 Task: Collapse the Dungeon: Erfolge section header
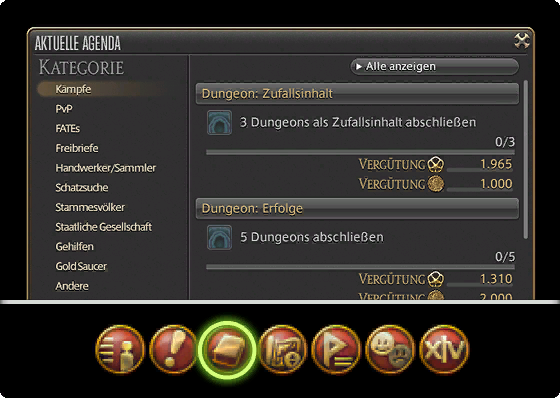coord(357,209)
